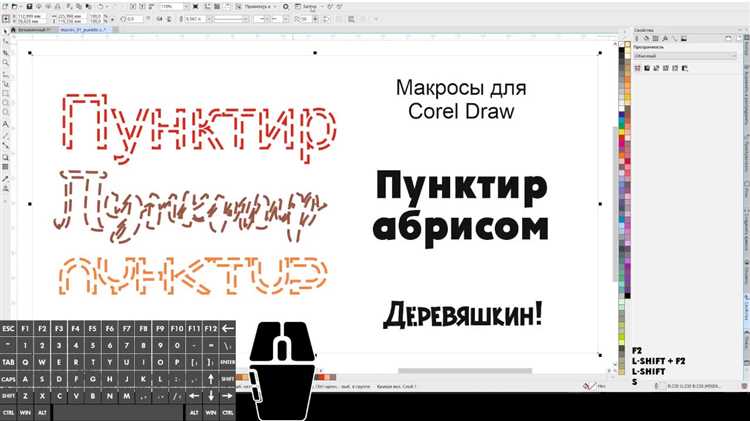Apply the No Color palette swatch
The height and width of the screenshot is (421, 750).
pos(621,44)
